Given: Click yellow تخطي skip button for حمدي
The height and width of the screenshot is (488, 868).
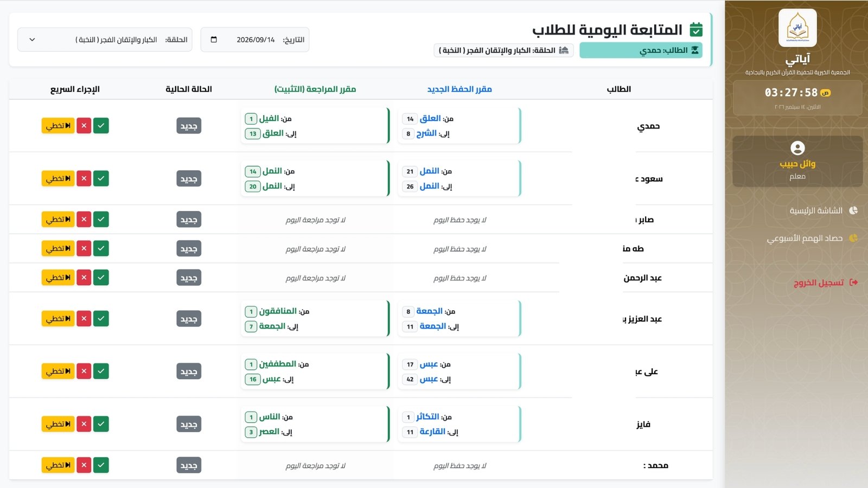Looking at the screenshot, I should point(58,126).
